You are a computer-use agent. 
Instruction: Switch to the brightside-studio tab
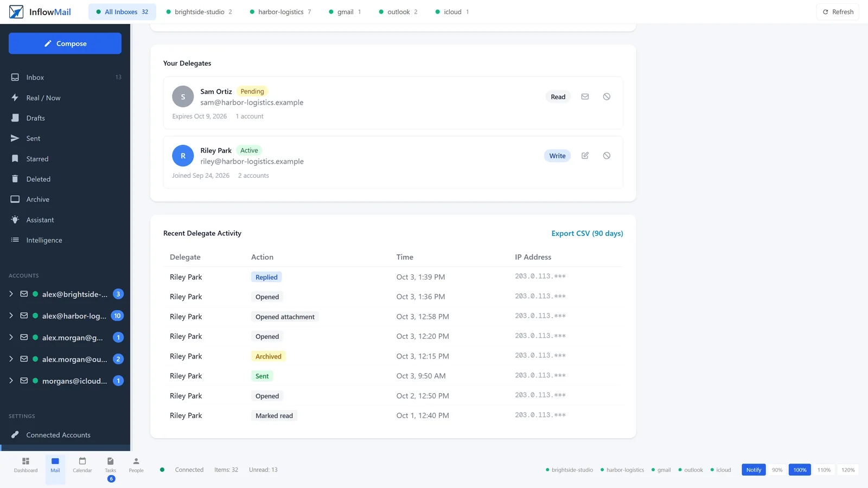(x=199, y=12)
